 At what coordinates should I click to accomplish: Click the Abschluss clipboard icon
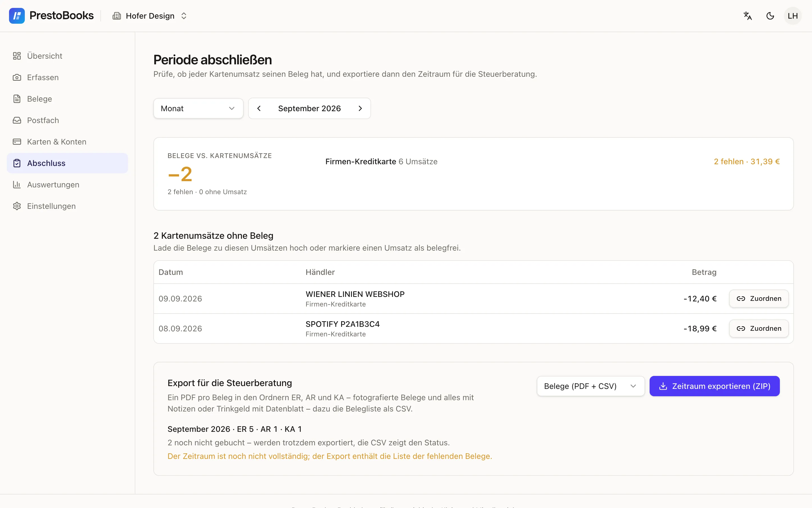coord(17,163)
